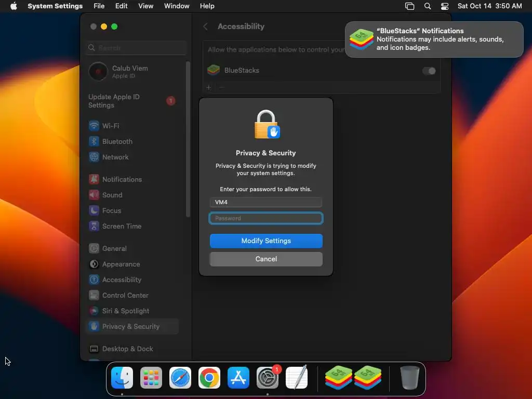
Task: Click the Modify Settings button
Action: (266, 241)
